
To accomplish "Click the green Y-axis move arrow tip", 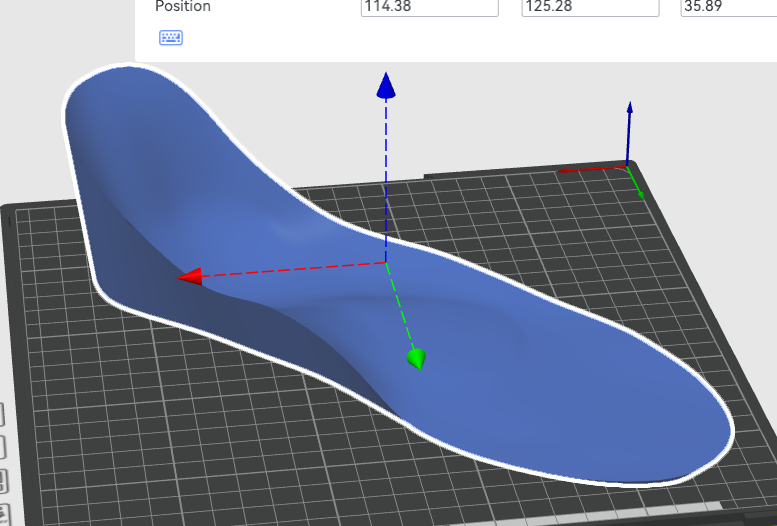I will point(416,358).
